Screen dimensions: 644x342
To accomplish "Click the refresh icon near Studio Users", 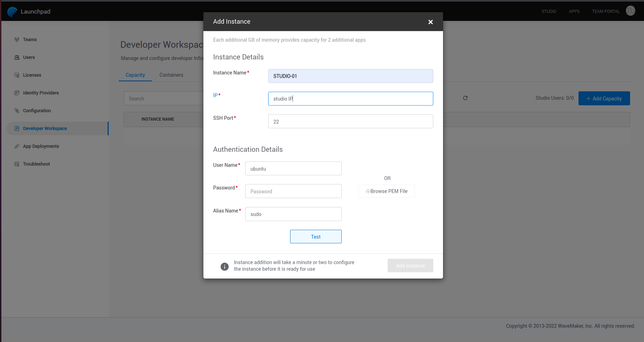I will (x=465, y=98).
